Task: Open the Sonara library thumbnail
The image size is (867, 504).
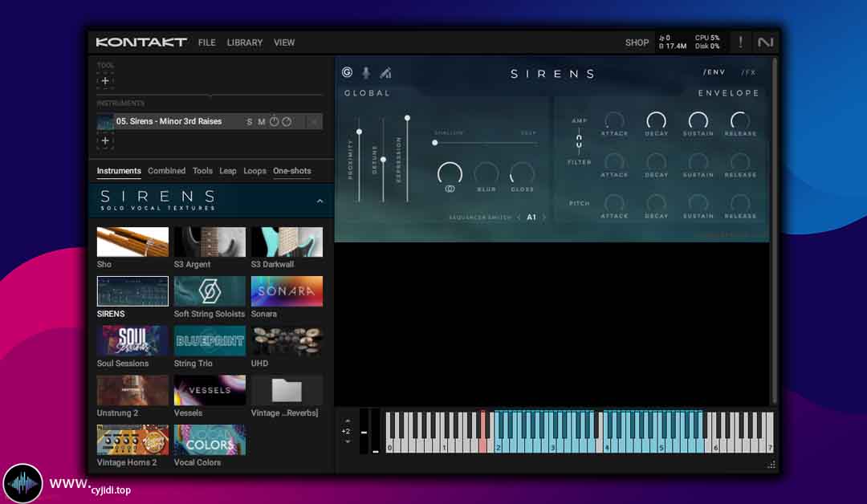Action: (x=287, y=291)
